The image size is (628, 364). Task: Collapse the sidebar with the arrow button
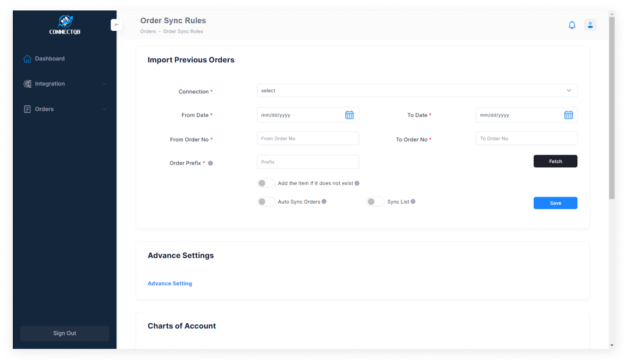pos(116,25)
